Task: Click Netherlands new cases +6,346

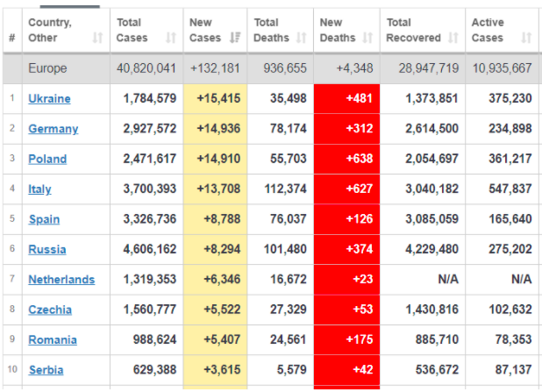Action: [x=222, y=279]
